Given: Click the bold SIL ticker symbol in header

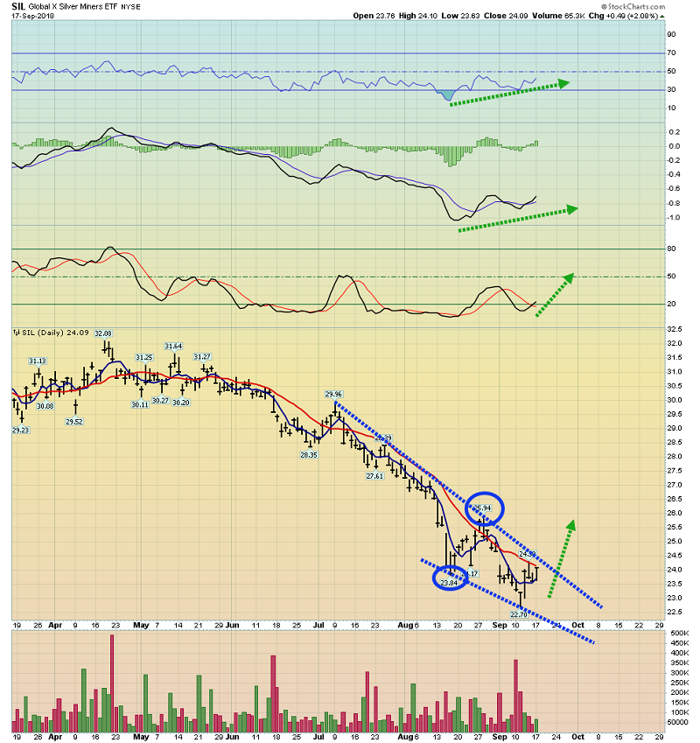Looking at the screenshot, I should [18, 7].
